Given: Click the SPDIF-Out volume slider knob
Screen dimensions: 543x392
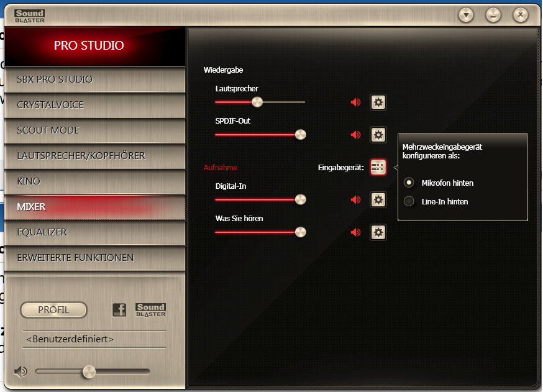Looking at the screenshot, I should click(x=300, y=135).
